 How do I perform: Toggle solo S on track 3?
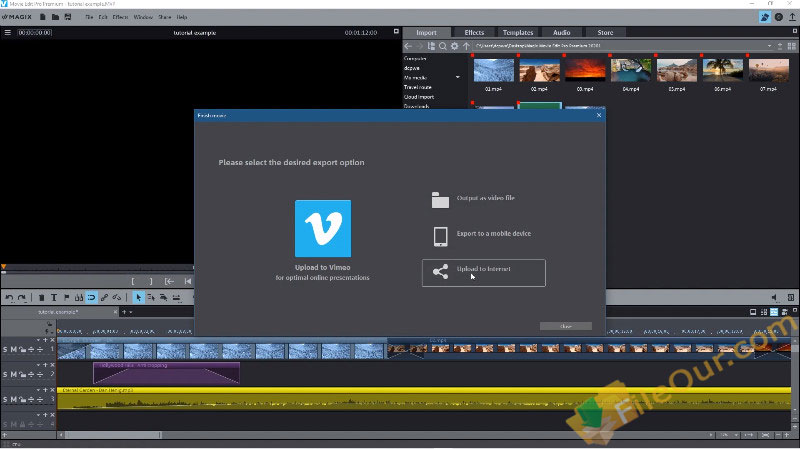point(5,400)
